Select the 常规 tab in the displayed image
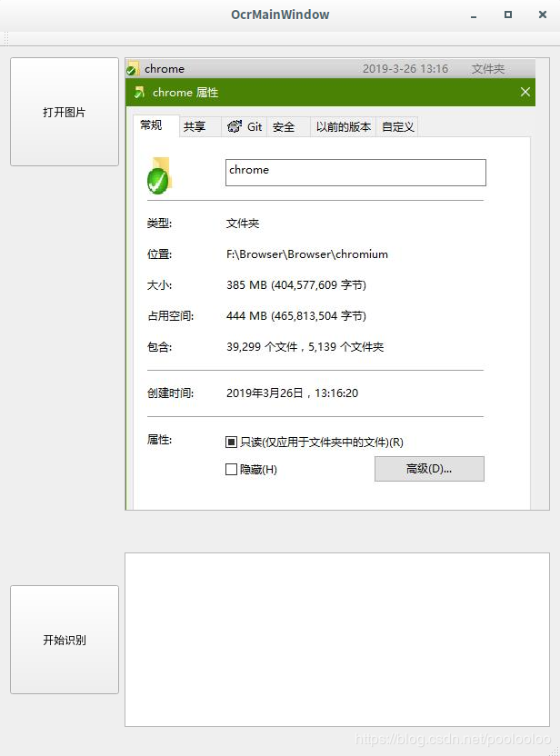560x756 pixels. (155, 125)
